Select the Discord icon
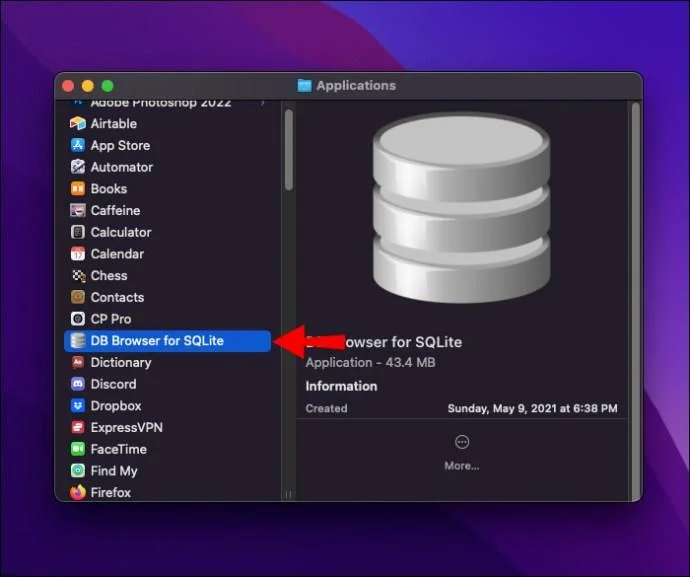Viewport: 690px width, 577px height. pyautogui.click(x=78, y=384)
